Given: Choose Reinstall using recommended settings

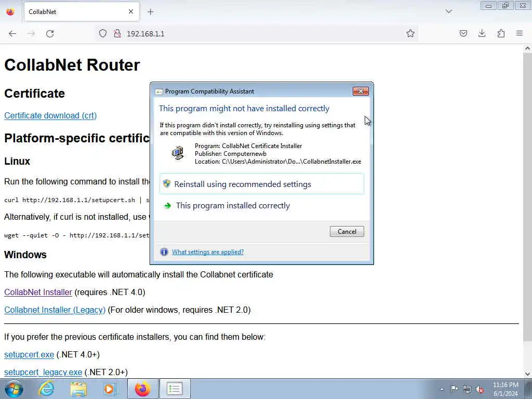Looking at the screenshot, I should point(262,184).
